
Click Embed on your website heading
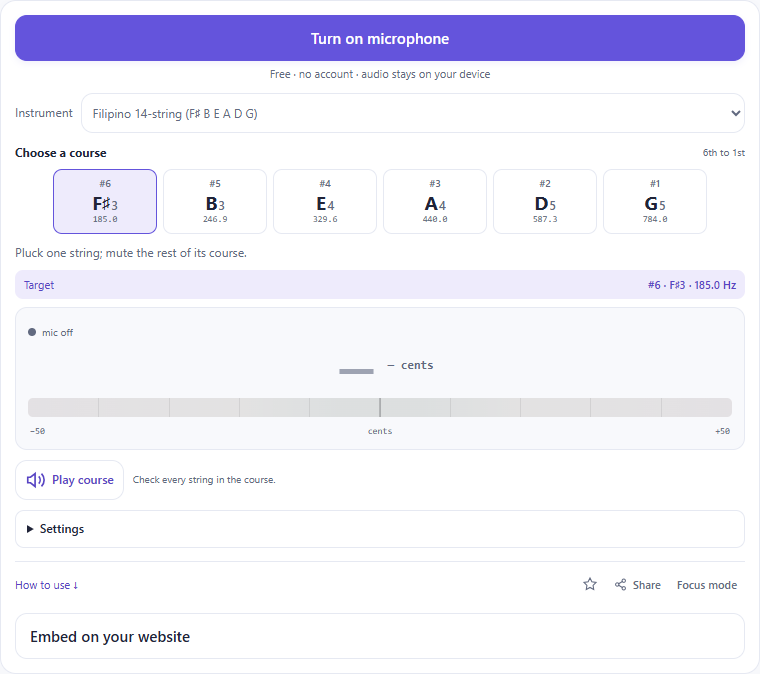110,637
